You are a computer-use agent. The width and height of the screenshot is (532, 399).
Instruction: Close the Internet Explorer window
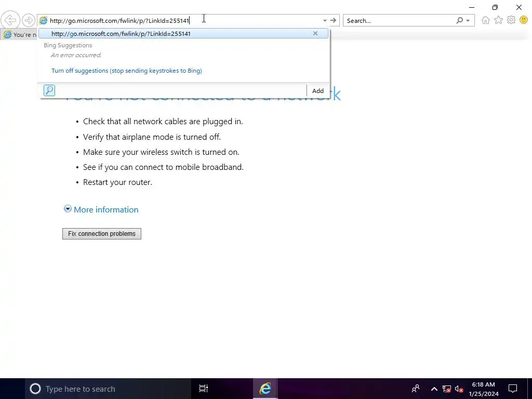[519, 7]
